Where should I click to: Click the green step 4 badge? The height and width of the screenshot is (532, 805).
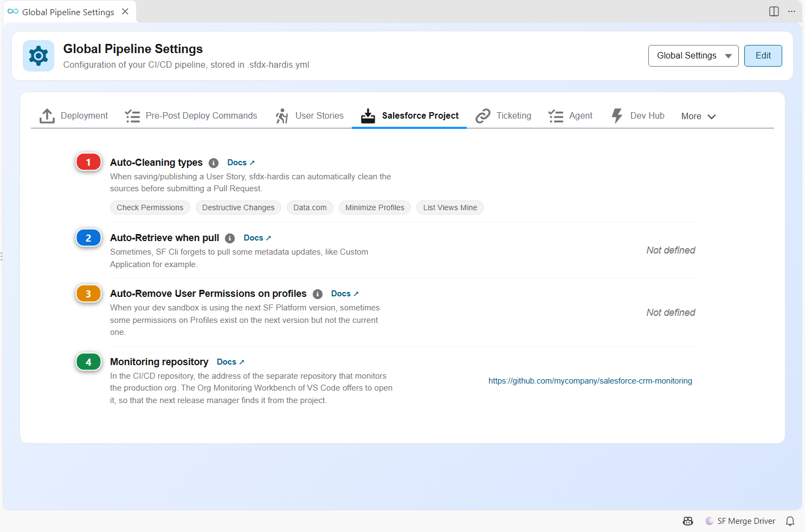[88, 362]
